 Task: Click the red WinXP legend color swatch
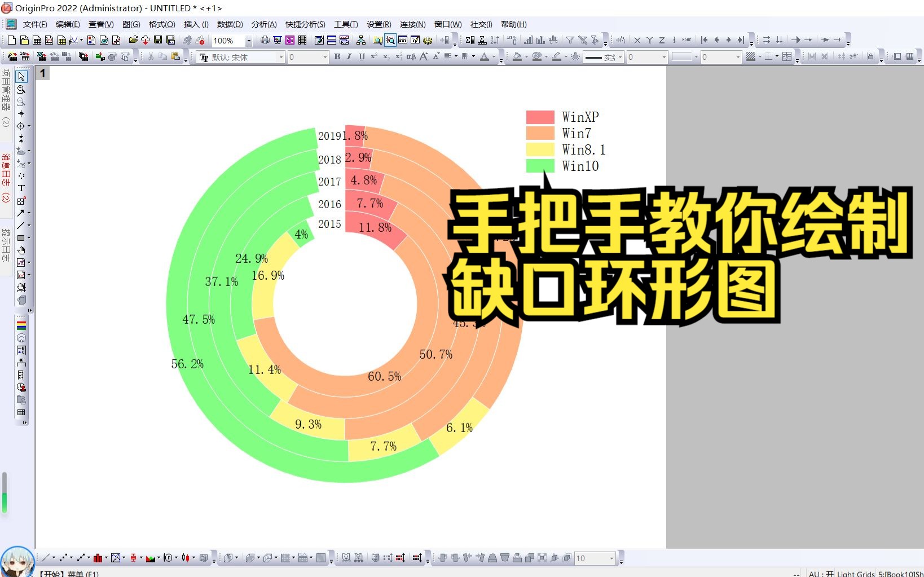[540, 117]
